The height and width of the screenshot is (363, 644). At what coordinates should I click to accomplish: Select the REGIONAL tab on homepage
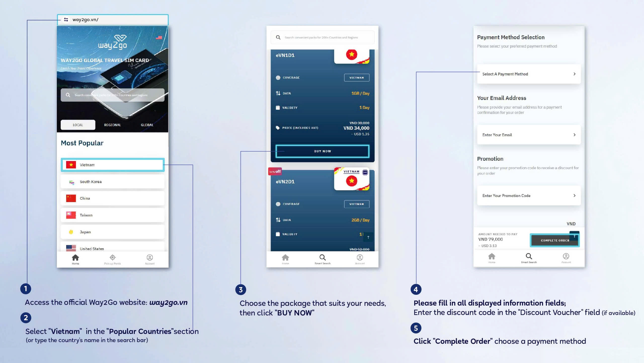coord(112,124)
